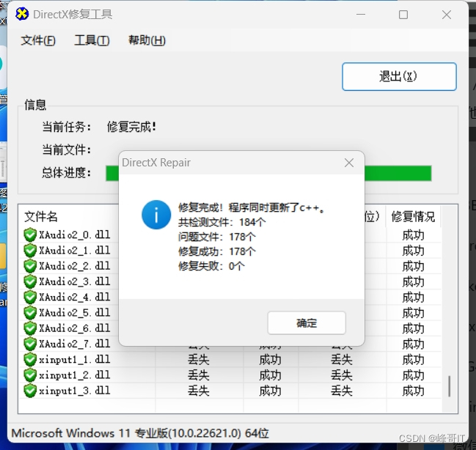476x450 pixels.
Task: Click the 修复情况 成功 cell for XAudio2_0.dll
Action: 413,235
